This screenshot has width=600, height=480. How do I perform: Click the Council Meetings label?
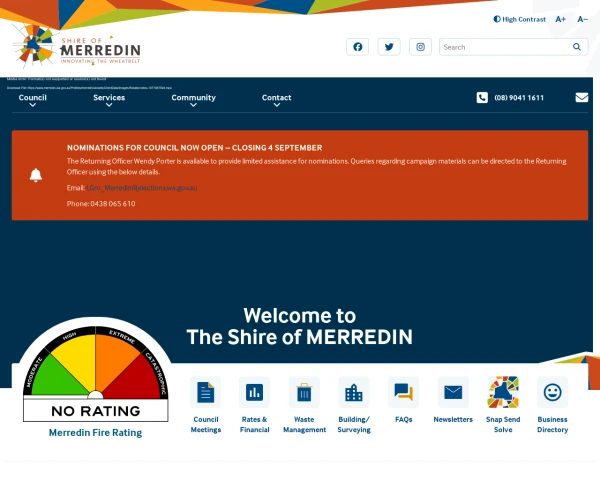pyautogui.click(x=205, y=424)
